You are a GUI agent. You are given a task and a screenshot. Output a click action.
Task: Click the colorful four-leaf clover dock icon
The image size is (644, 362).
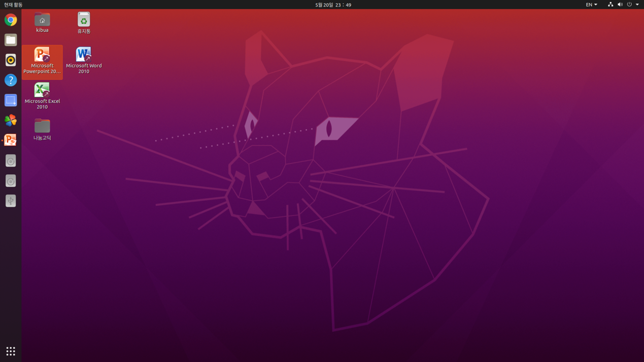tap(11, 120)
